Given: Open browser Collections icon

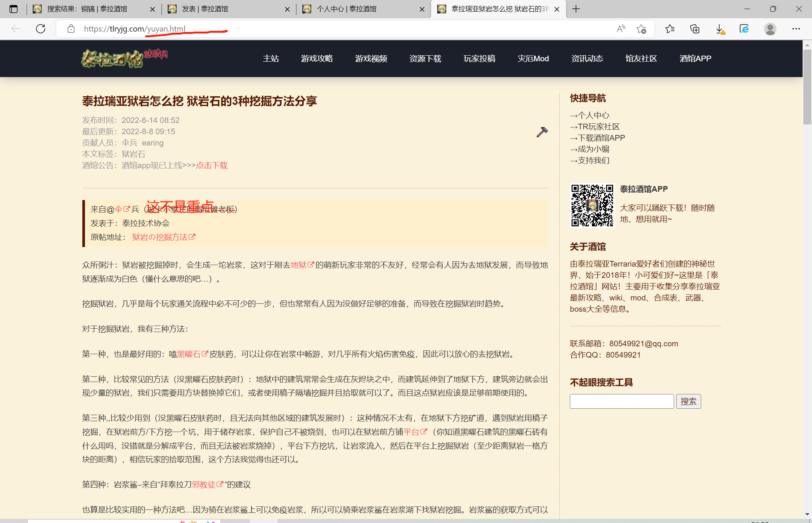Looking at the screenshot, I should 695,29.
